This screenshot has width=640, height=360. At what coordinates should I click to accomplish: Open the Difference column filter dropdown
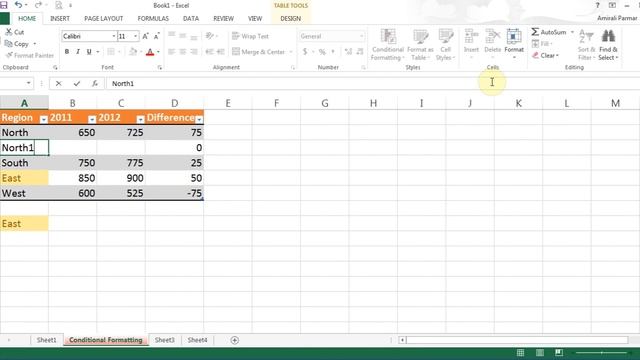(x=199, y=119)
